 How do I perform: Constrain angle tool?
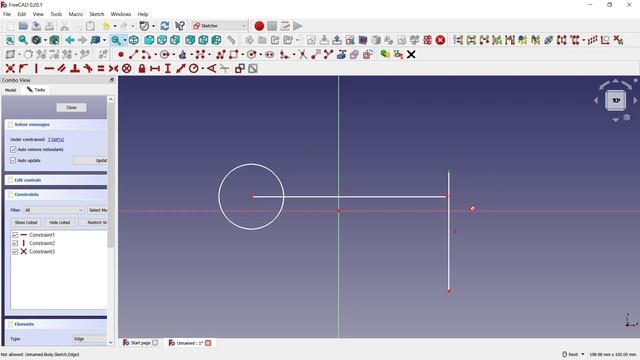(x=211, y=68)
